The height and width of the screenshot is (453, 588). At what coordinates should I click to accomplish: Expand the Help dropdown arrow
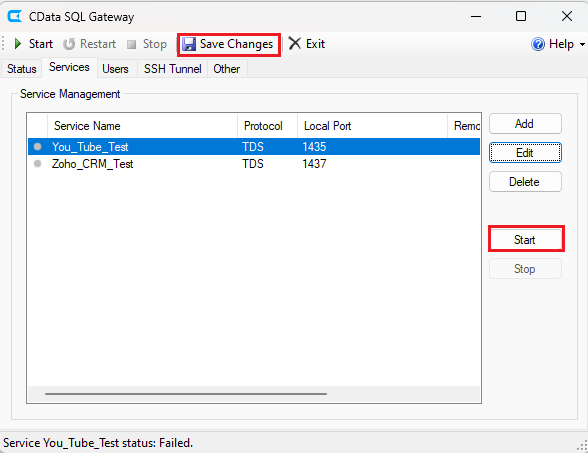coord(582,44)
